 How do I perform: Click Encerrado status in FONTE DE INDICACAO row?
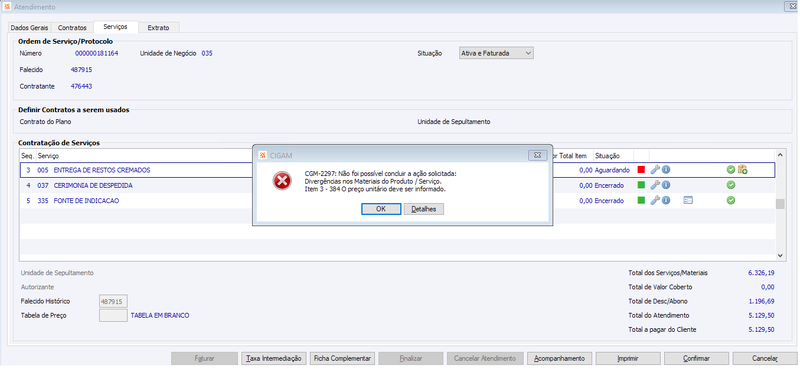pyautogui.click(x=609, y=201)
